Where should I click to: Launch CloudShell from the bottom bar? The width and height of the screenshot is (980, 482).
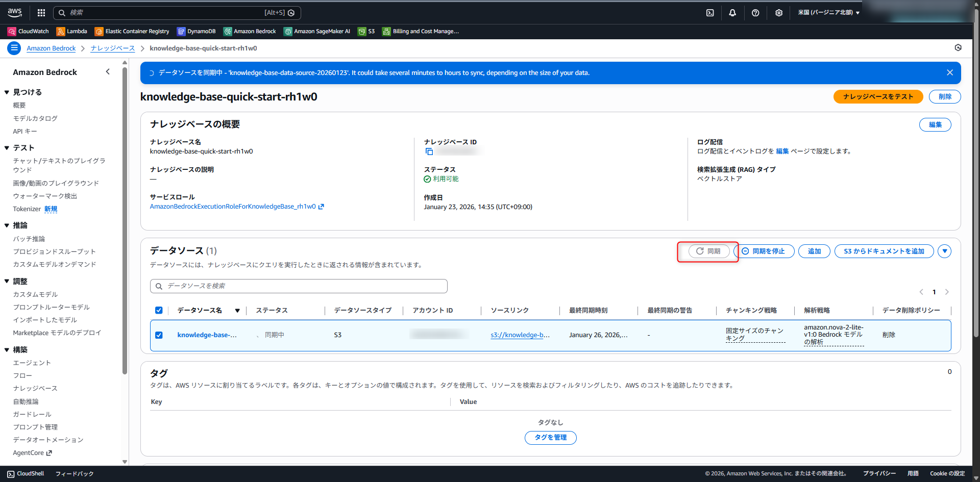pyautogui.click(x=24, y=473)
